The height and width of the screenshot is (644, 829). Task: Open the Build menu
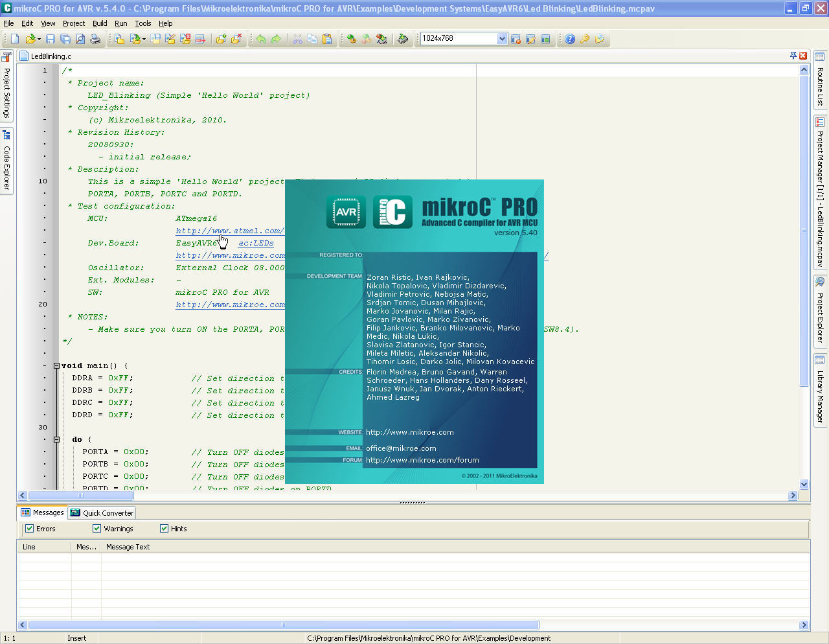click(100, 23)
